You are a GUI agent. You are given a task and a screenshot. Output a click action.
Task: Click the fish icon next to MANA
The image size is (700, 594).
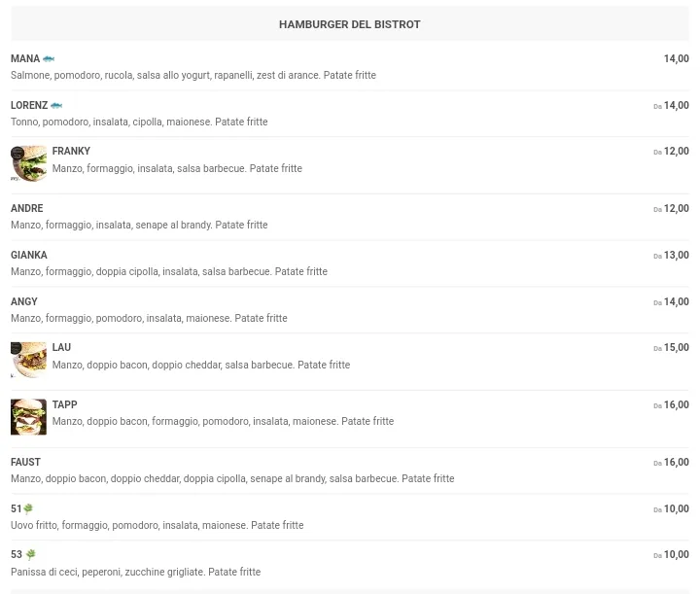49,59
